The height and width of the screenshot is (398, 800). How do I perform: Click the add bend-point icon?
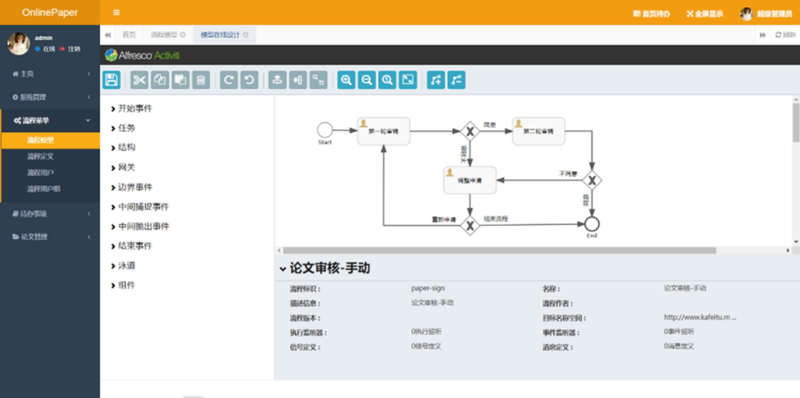[x=436, y=80]
